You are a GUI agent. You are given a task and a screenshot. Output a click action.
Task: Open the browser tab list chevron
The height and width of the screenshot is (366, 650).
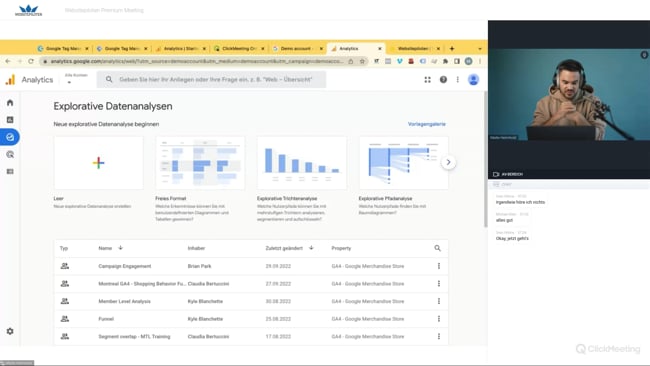tap(480, 48)
